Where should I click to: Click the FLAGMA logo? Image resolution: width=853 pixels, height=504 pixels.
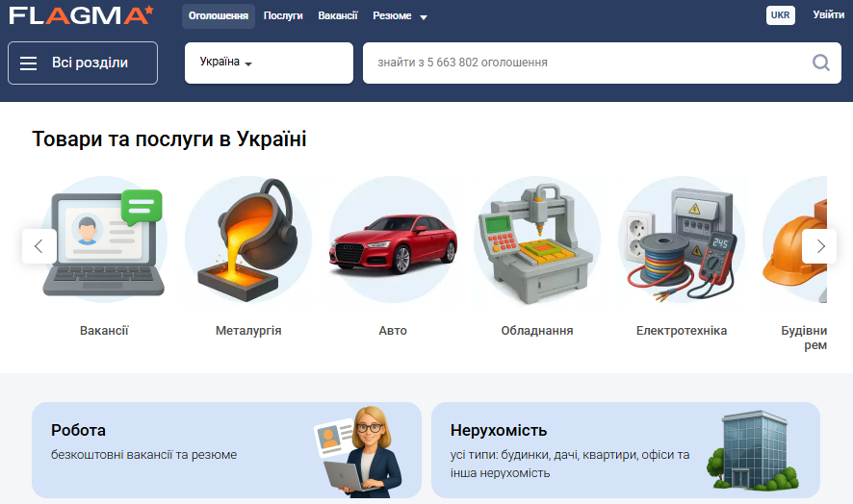coord(81,15)
